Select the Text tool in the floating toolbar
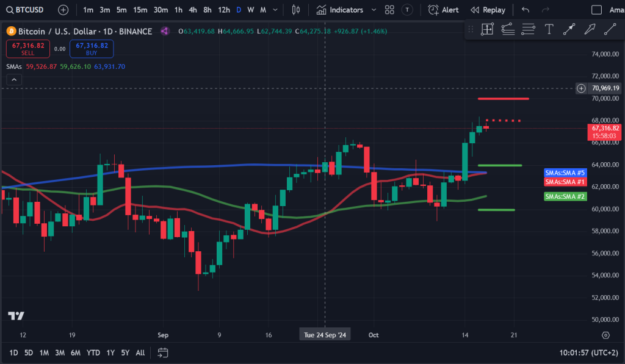Image resolution: width=625 pixels, height=364 pixels. (x=549, y=29)
